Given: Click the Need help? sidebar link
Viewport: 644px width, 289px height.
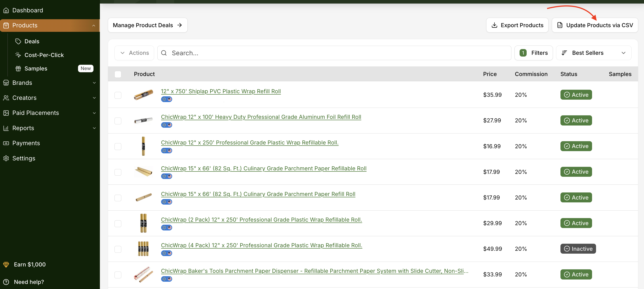Looking at the screenshot, I should click(x=29, y=282).
